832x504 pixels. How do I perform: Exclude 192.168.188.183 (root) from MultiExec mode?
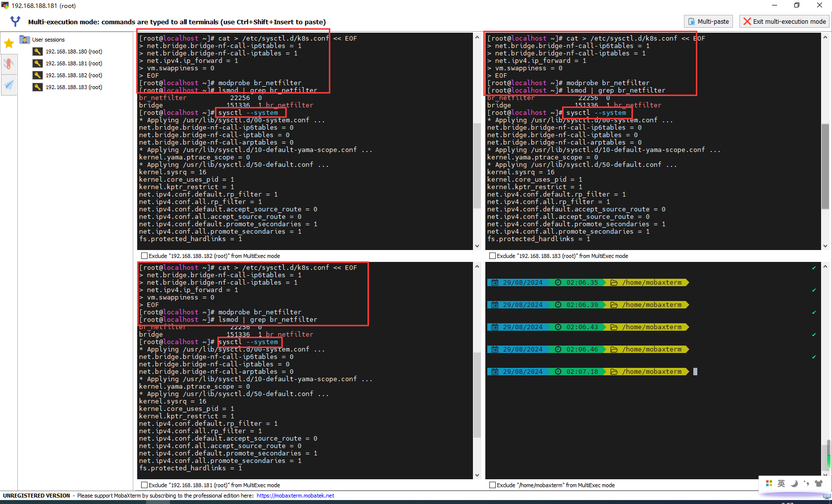[x=493, y=256]
